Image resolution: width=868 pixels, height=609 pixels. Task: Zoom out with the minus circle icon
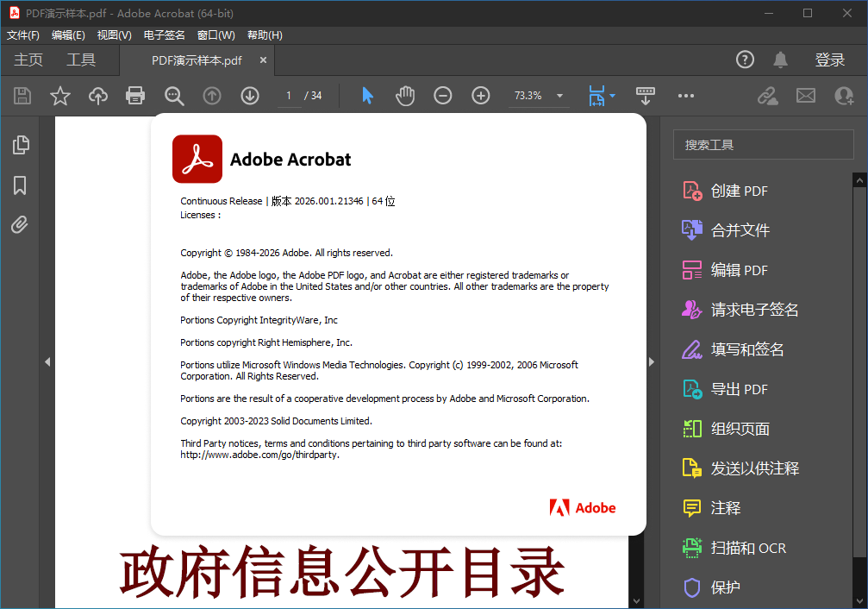[x=442, y=96]
